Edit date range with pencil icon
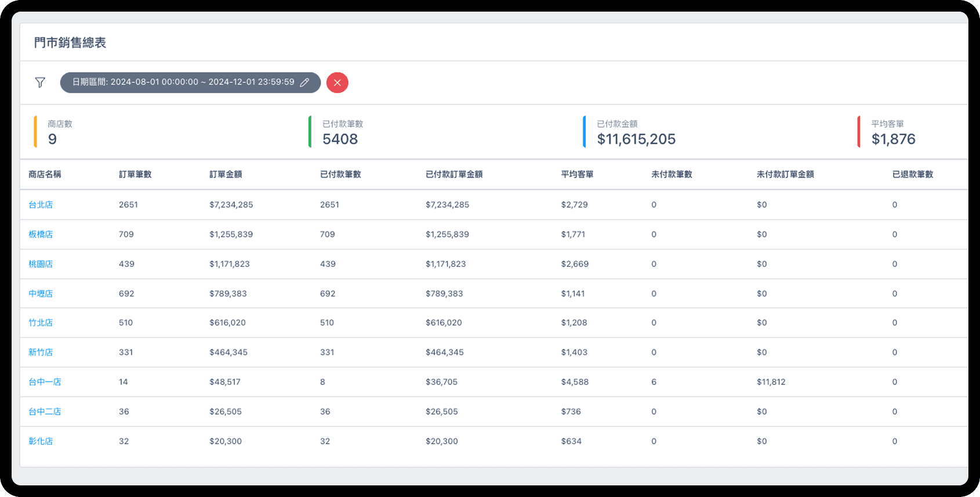This screenshot has height=497, width=980. pos(304,82)
